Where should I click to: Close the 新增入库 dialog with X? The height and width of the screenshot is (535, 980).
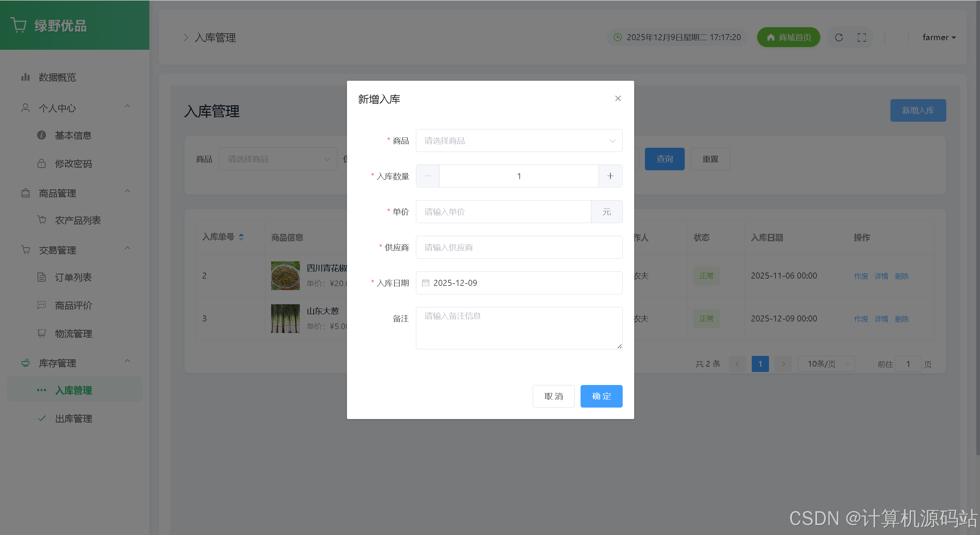[618, 99]
